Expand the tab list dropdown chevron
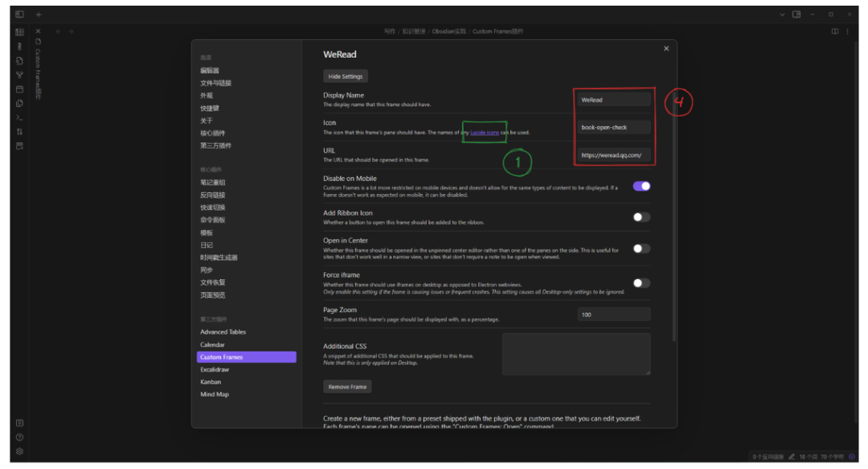The height and width of the screenshot is (469, 868). coord(782,14)
